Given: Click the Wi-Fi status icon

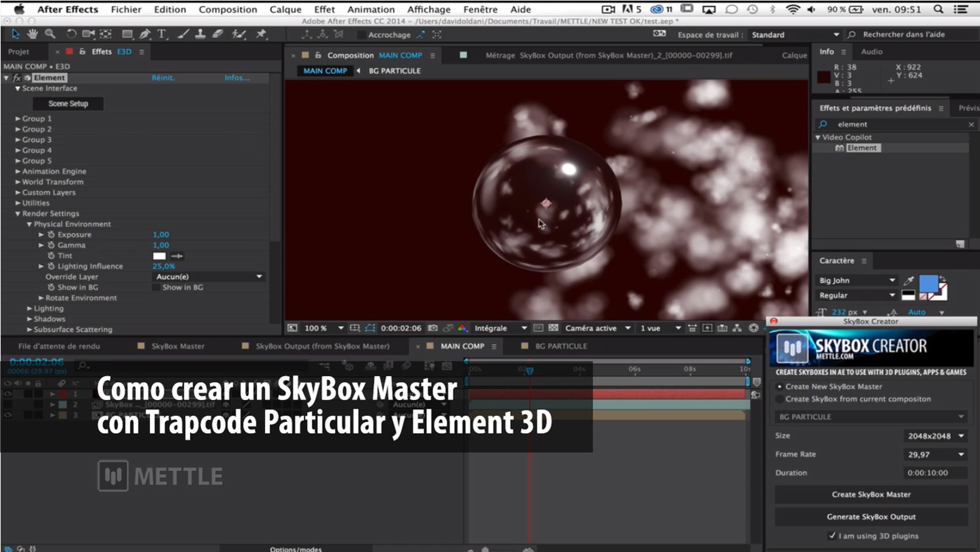Looking at the screenshot, I should (793, 9).
